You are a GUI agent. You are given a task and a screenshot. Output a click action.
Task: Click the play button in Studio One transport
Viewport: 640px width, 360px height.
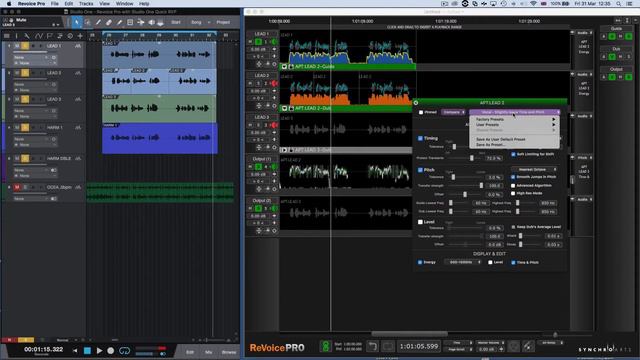99,350
